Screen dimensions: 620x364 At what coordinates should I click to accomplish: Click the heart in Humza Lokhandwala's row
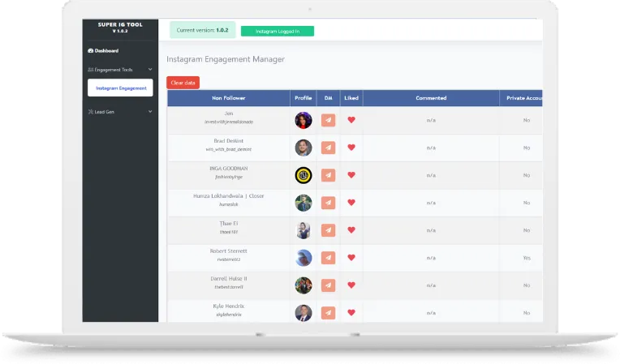point(351,202)
